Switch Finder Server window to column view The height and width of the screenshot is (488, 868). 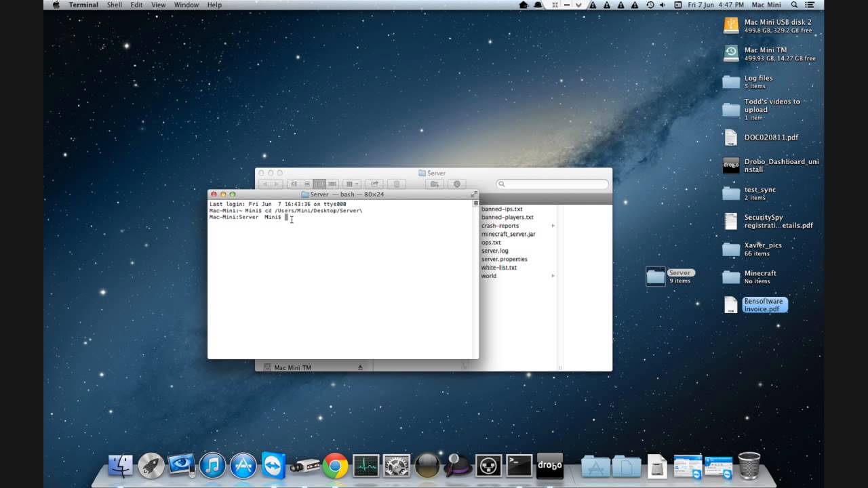tap(319, 184)
